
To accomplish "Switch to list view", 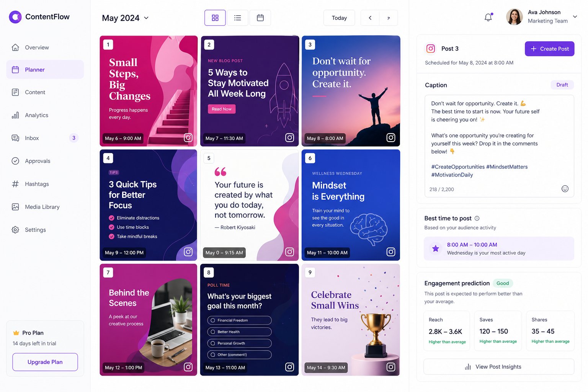I will coord(238,18).
